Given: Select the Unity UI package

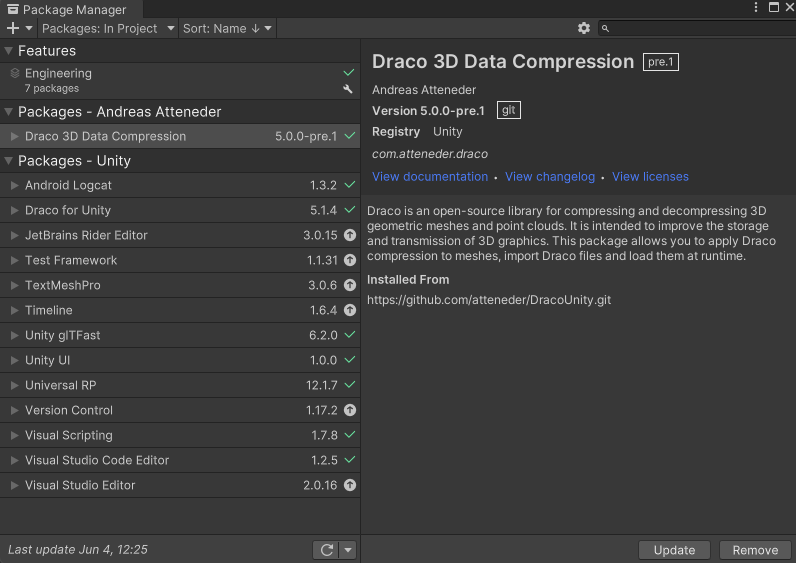Looking at the screenshot, I should coord(180,360).
